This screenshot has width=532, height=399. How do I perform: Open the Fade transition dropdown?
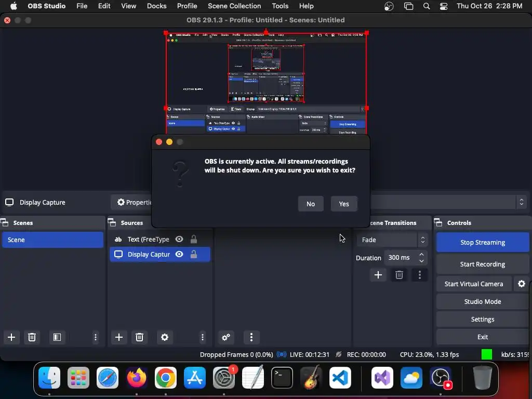coord(392,240)
